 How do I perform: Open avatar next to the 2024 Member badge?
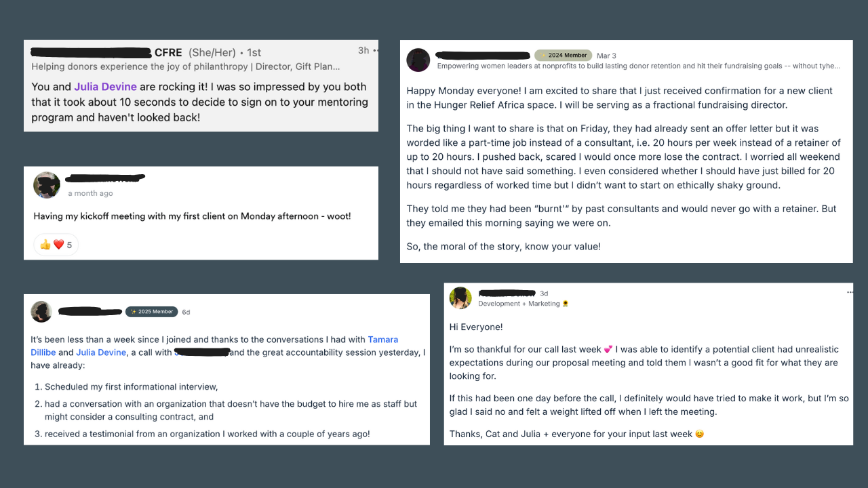pyautogui.click(x=418, y=60)
